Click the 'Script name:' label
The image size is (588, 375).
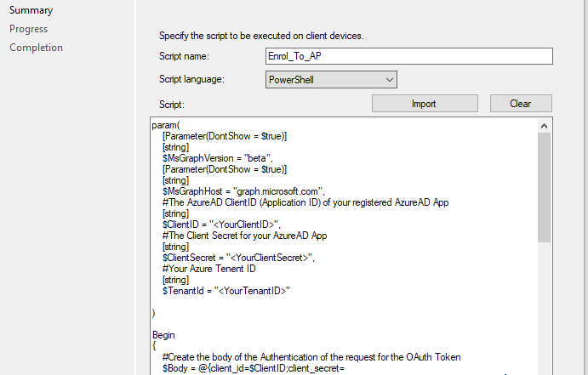(x=184, y=56)
